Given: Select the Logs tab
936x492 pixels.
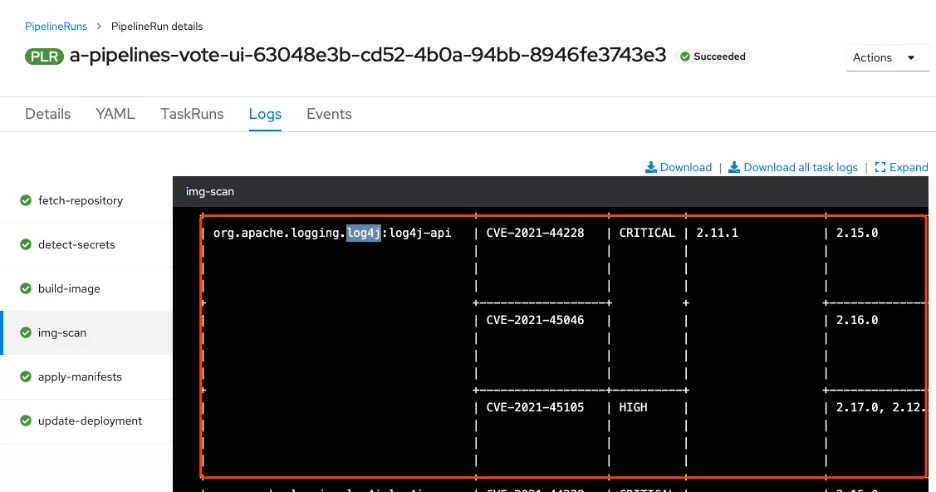Looking at the screenshot, I should pyautogui.click(x=265, y=114).
